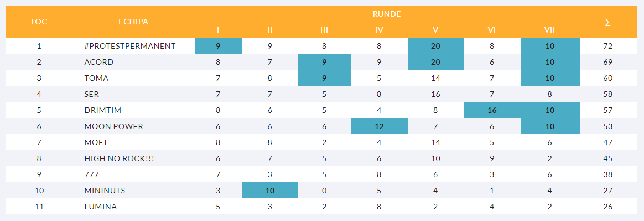Image resolution: width=644 pixels, height=221 pixels.
Task: Click round VII column header
Action: tap(549, 30)
